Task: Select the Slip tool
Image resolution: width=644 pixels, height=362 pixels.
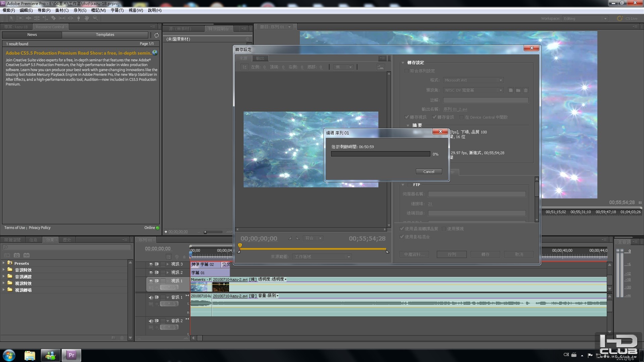Action: tap(62, 18)
